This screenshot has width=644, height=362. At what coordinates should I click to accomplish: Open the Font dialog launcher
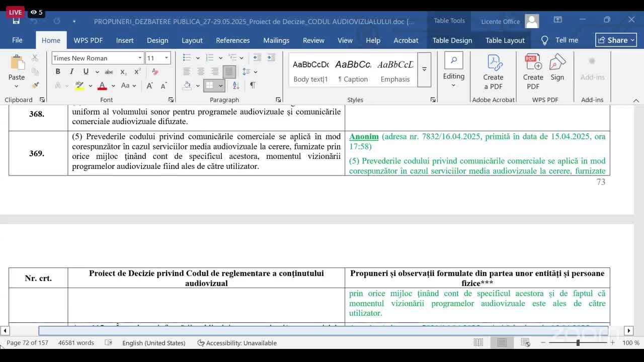tap(171, 100)
